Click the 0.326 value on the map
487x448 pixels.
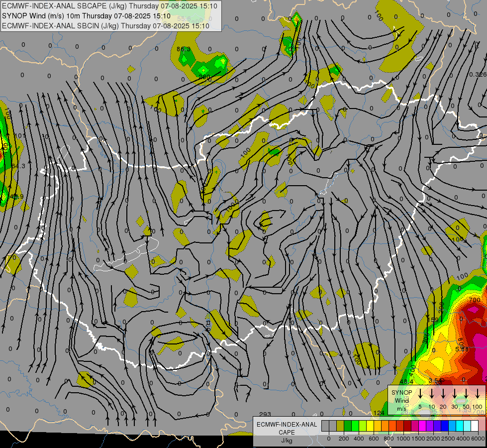(478, 74)
